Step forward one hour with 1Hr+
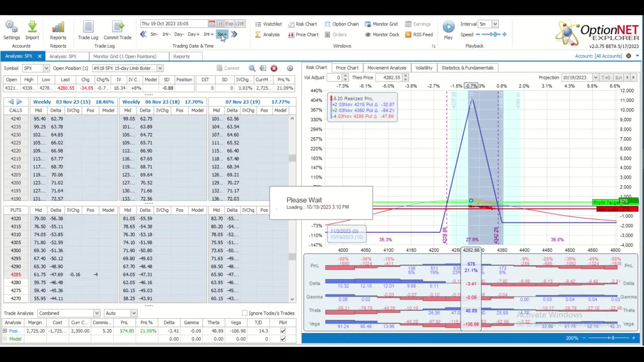The image size is (644, 362). 208,34
